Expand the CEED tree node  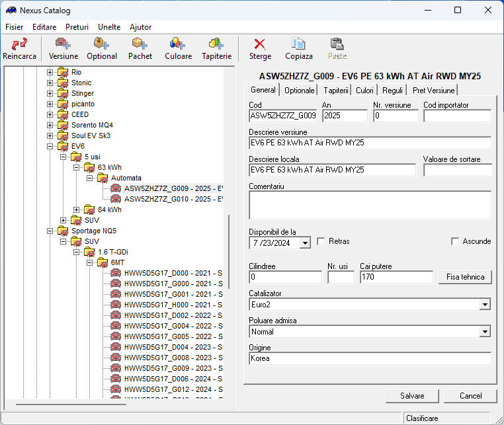coord(50,115)
